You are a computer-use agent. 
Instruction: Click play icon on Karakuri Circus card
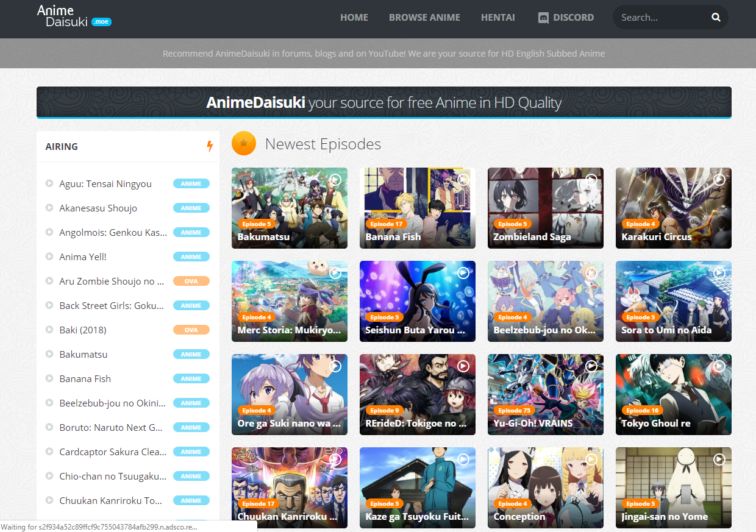tap(719, 180)
